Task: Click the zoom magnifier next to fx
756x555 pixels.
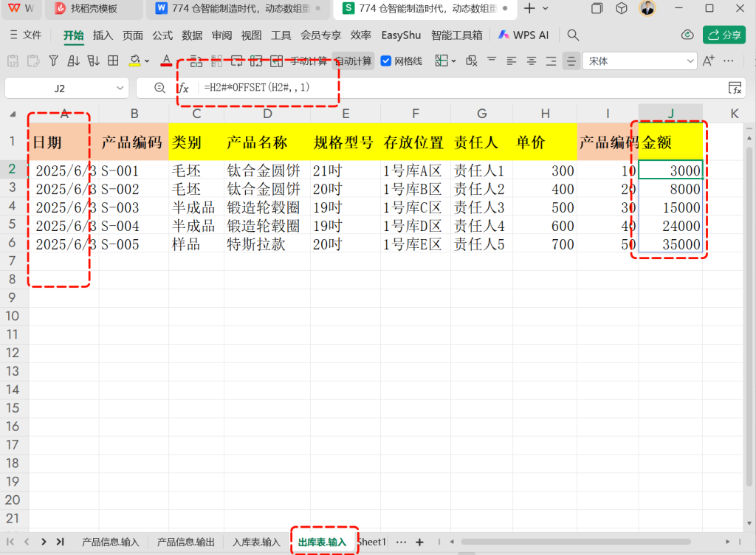Action: click(159, 88)
